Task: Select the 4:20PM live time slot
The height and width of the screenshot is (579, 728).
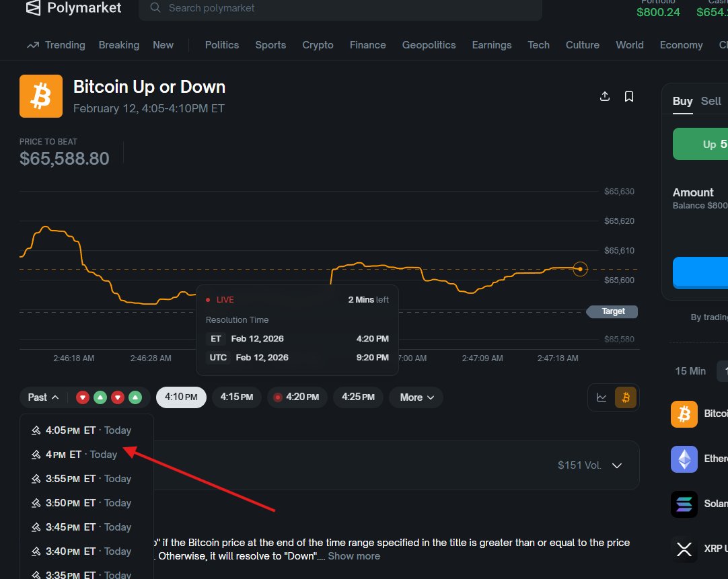Action: coord(297,397)
